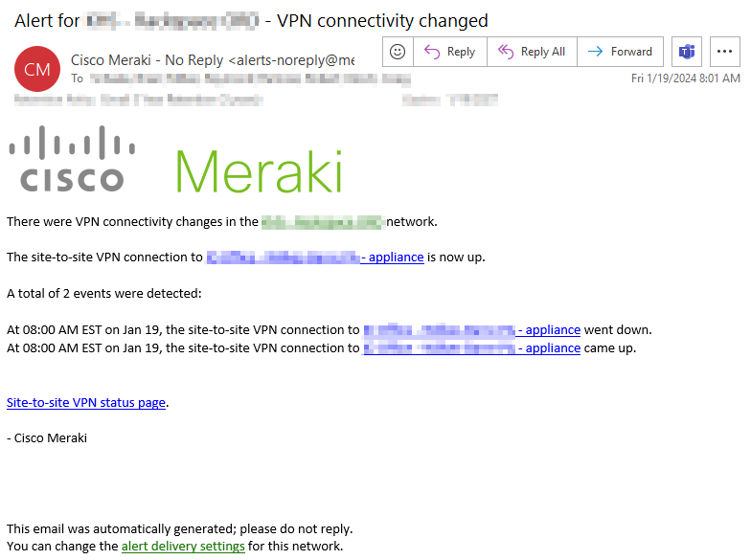Share the email to Microsoft Teams
Viewport: 751px width, 560px height.
pyautogui.click(x=686, y=52)
